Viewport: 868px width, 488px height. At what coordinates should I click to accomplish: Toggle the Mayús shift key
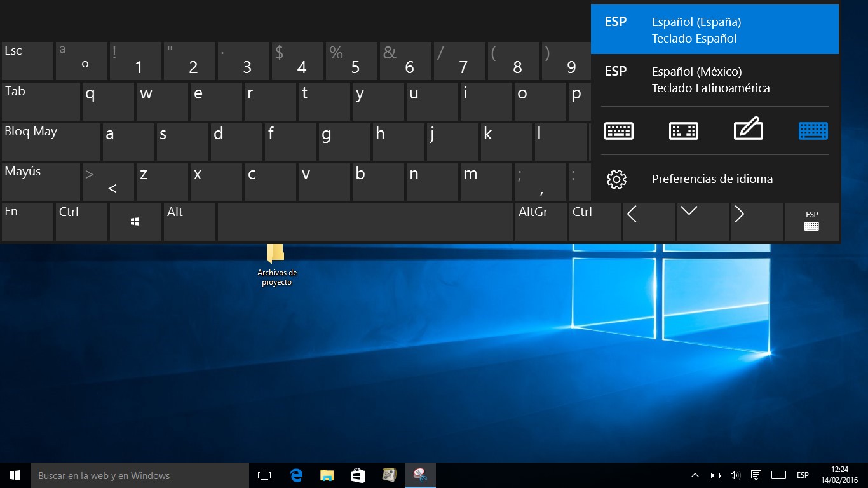tap(41, 182)
